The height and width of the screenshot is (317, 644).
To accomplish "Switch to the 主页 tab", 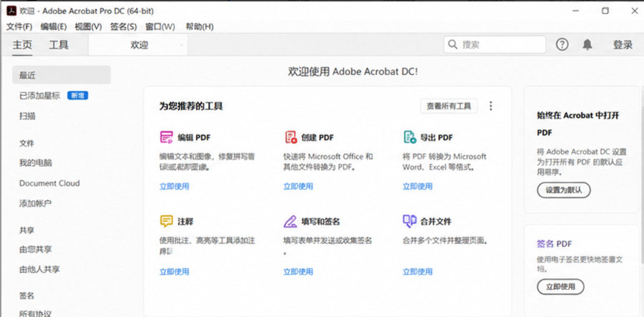I will 22,45.
